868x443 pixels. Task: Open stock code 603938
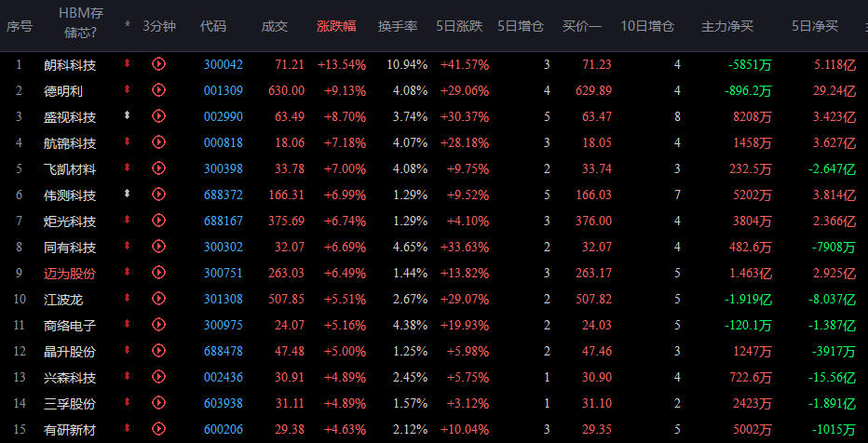[224, 403]
